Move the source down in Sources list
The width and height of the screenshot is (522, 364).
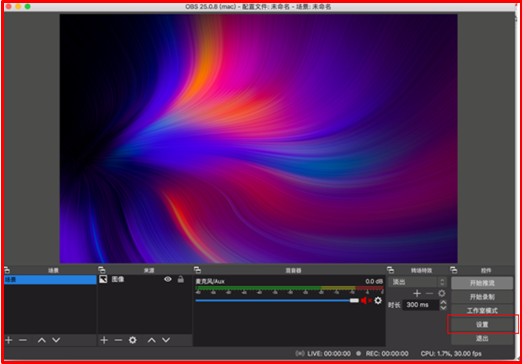(166, 340)
